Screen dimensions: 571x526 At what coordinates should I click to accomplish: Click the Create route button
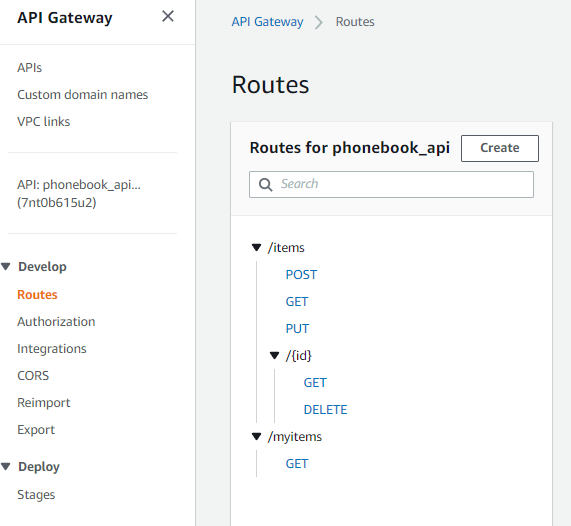click(500, 148)
